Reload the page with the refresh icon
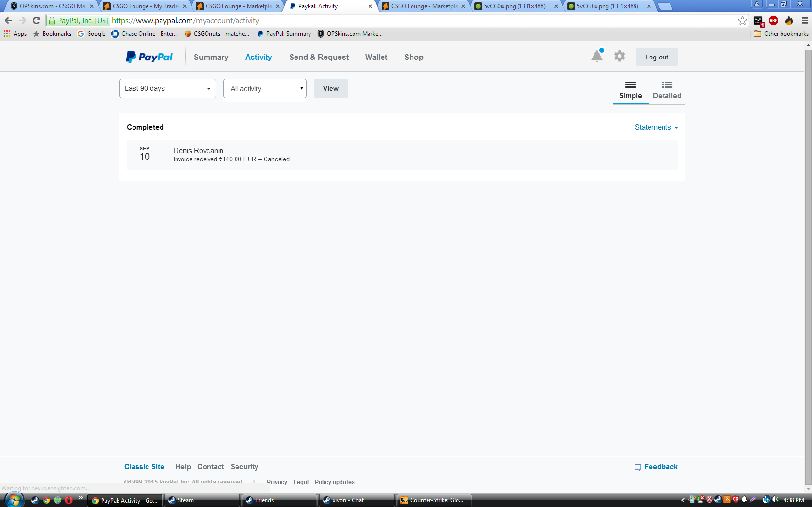This screenshot has width=812, height=507. click(x=36, y=20)
